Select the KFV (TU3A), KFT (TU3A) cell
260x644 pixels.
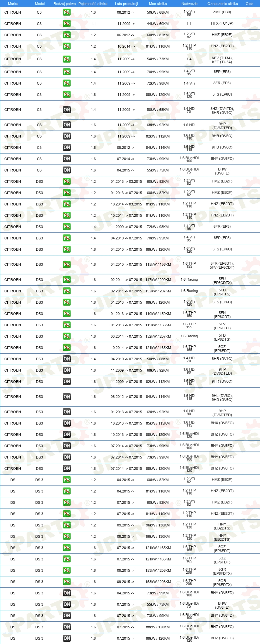coord(222,60)
